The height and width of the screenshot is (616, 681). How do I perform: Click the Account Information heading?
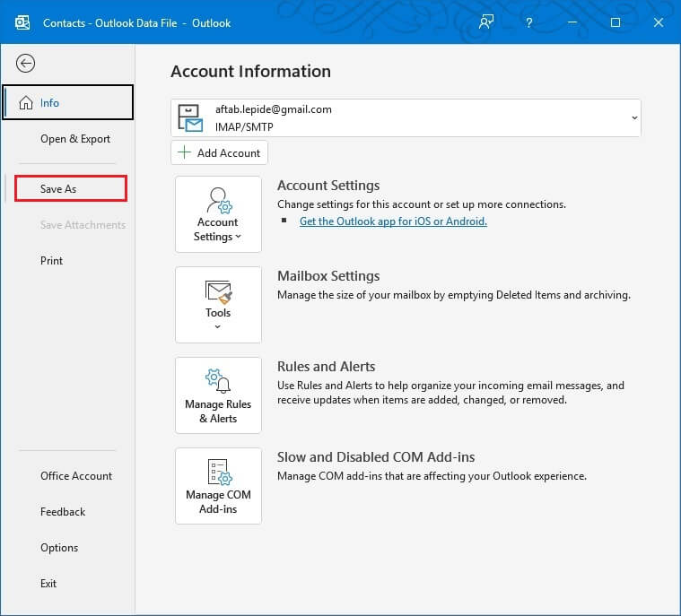(x=250, y=71)
